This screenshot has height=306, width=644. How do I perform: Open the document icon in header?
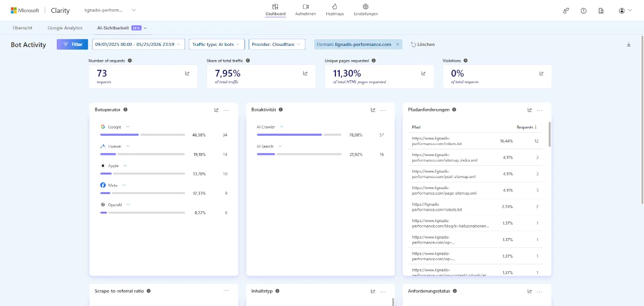click(601, 10)
